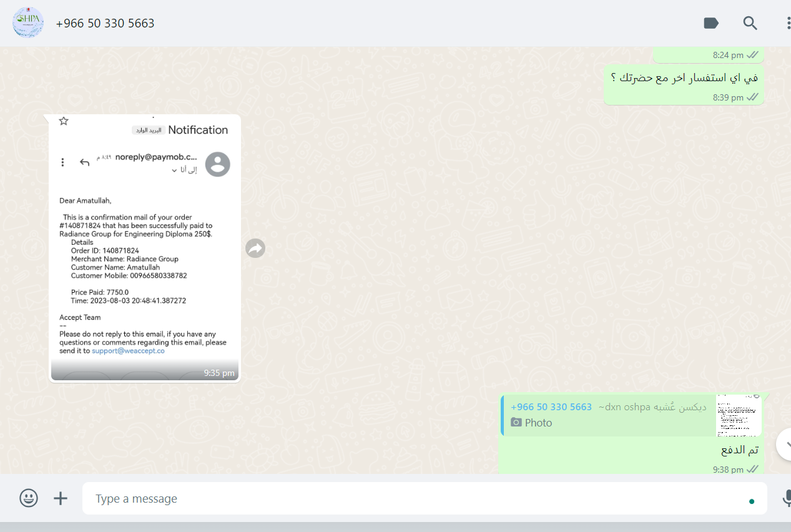Open the Paymob payment confirmation image
The width and height of the screenshot is (791, 532).
pyautogui.click(x=145, y=248)
